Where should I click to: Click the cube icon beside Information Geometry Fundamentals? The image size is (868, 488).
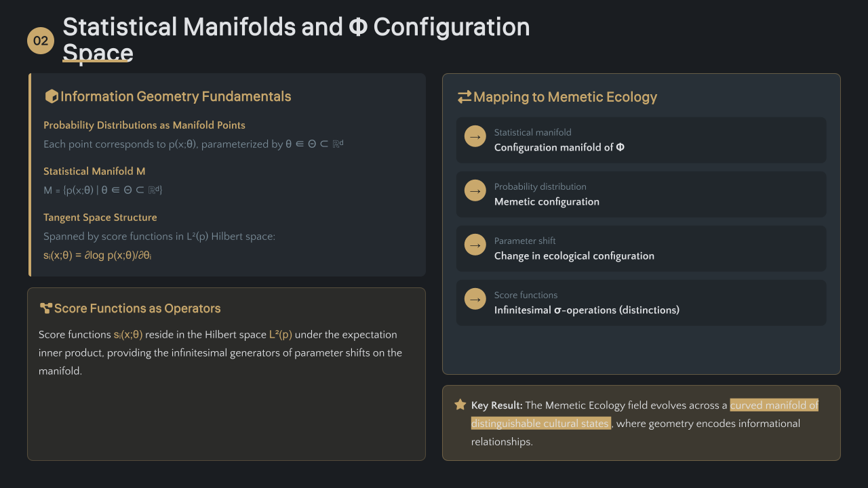click(x=51, y=97)
